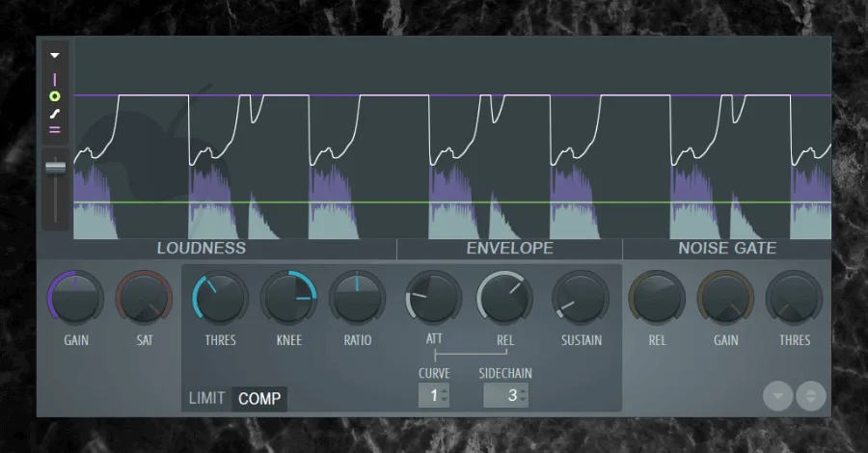Viewport: 868px width, 453px height.
Task: Switch to LIMIT mode
Action: [x=206, y=398]
